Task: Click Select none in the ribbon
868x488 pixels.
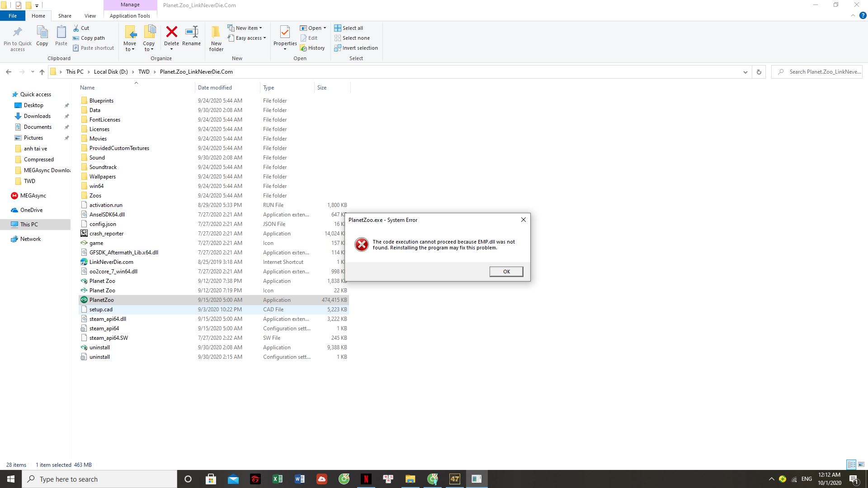Action: (352, 38)
